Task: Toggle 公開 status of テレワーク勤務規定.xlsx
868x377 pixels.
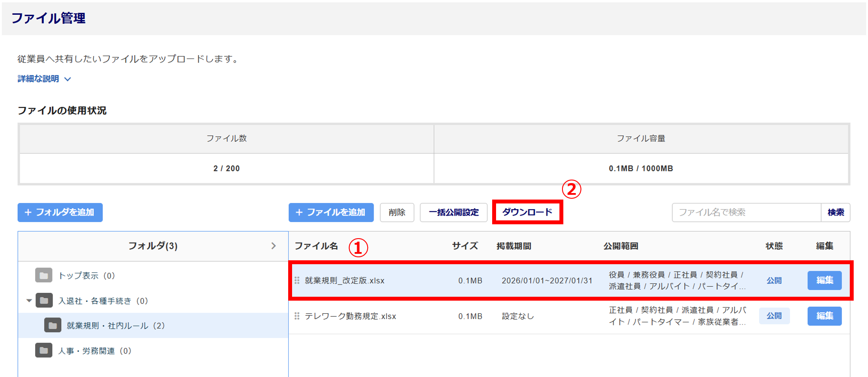Action: tap(774, 316)
